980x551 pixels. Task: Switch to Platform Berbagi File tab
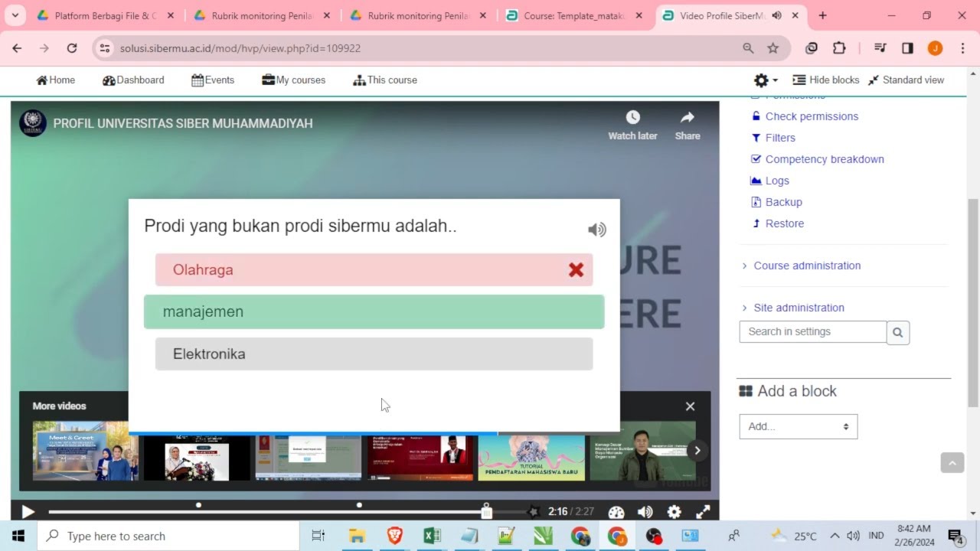tap(106, 15)
